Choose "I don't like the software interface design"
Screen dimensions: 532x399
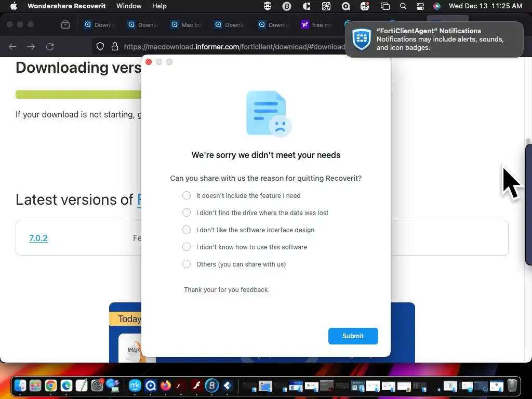click(x=187, y=230)
